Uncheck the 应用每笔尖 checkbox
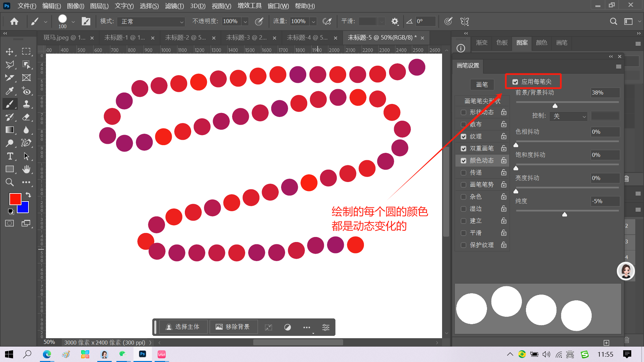Screen dimensions: 644x362 coord(515,82)
